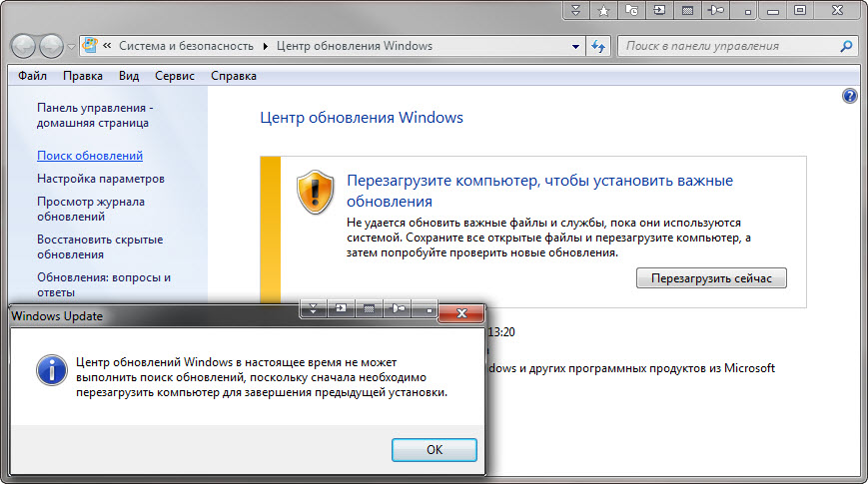Click the 'Windows Update' dialog title text

[x=57, y=316]
